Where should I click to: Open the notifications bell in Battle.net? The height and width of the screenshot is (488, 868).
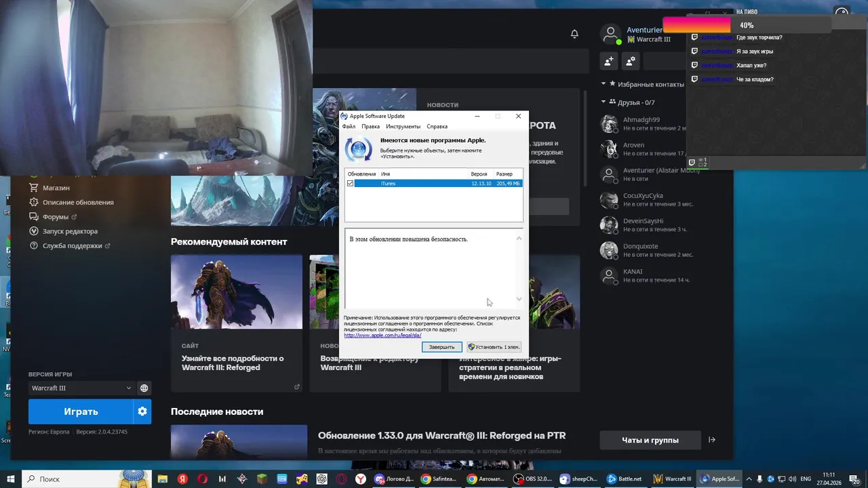point(574,34)
